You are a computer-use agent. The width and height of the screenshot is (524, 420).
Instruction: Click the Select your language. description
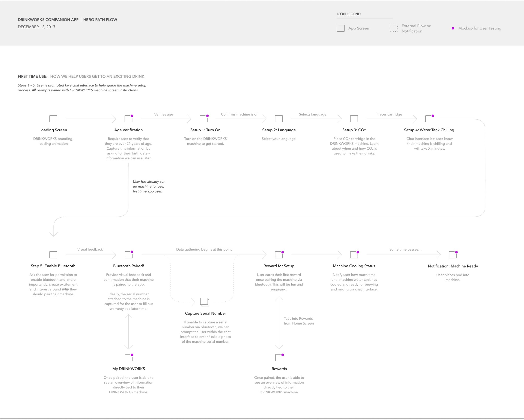pos(279,139)
